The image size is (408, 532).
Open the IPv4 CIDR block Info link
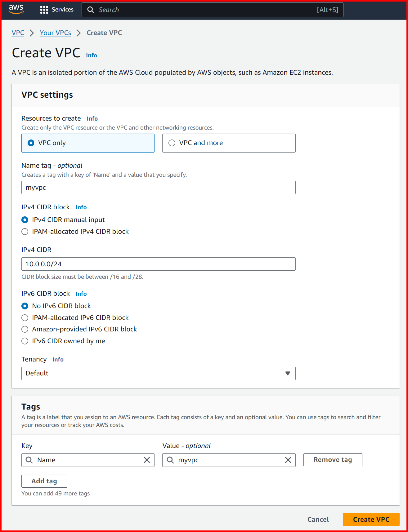click(81, 207)
